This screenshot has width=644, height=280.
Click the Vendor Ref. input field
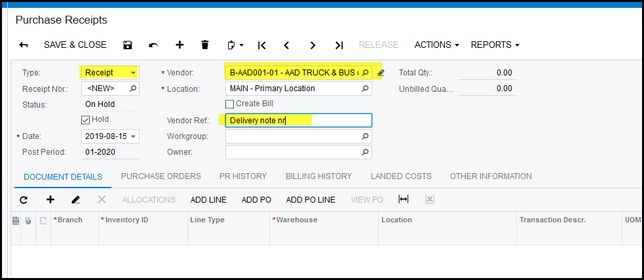point(298,120)
